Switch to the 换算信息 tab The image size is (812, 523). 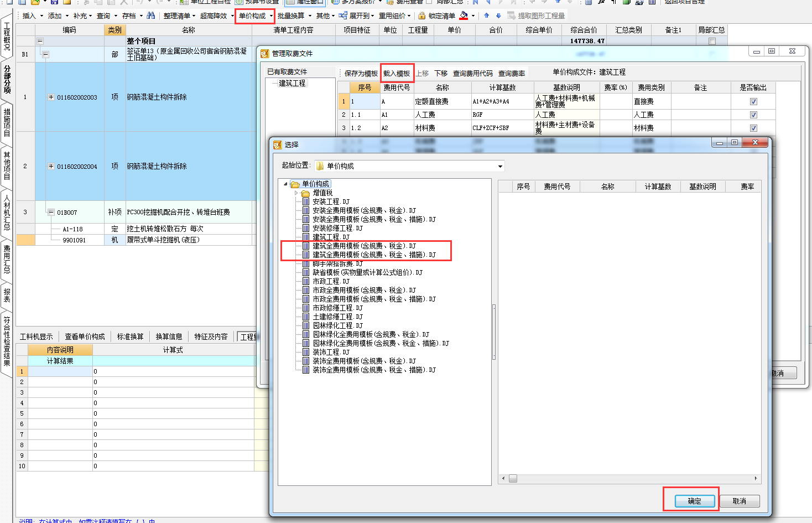pyautogui.click(x=169, y=336)
